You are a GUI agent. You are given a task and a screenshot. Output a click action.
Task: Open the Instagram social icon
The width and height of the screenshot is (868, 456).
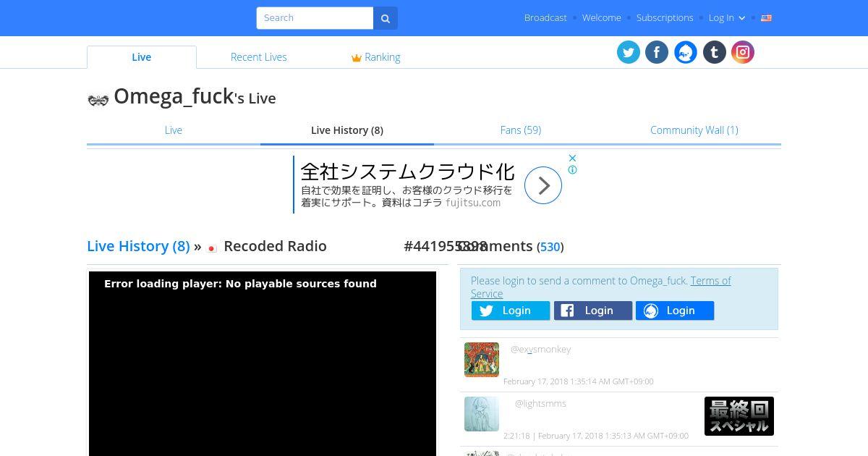(x=743, y=52)
